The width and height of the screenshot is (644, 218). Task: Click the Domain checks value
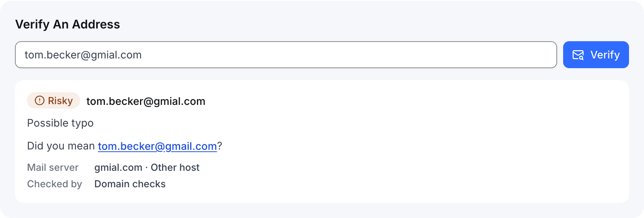point(130,184)
